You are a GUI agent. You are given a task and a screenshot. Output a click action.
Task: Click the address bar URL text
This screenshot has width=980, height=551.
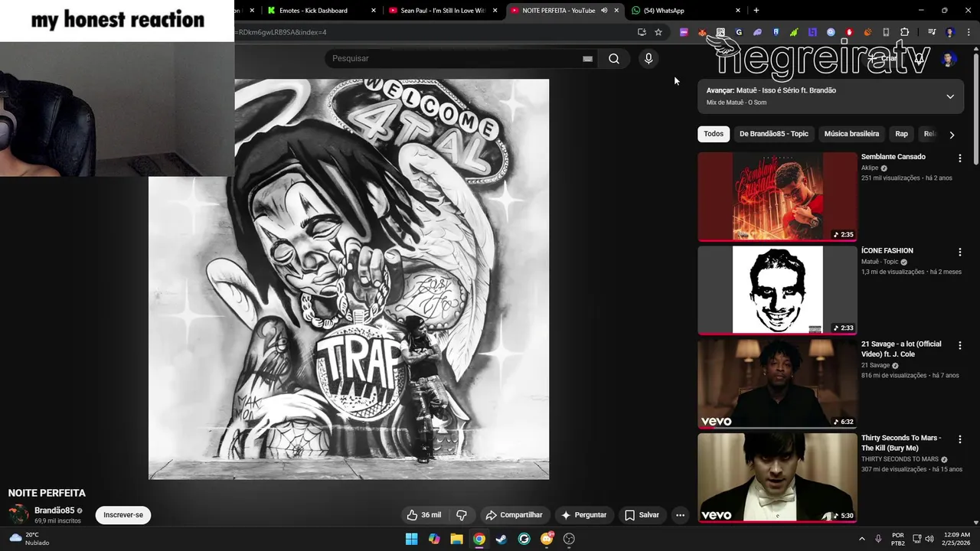(x=282, y=32)
